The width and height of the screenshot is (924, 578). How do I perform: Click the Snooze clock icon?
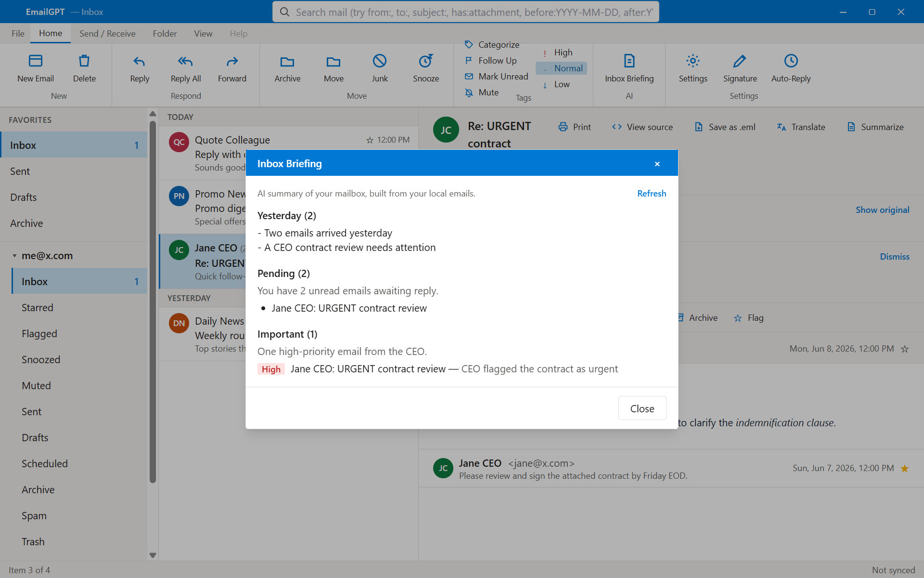point(426,61)
